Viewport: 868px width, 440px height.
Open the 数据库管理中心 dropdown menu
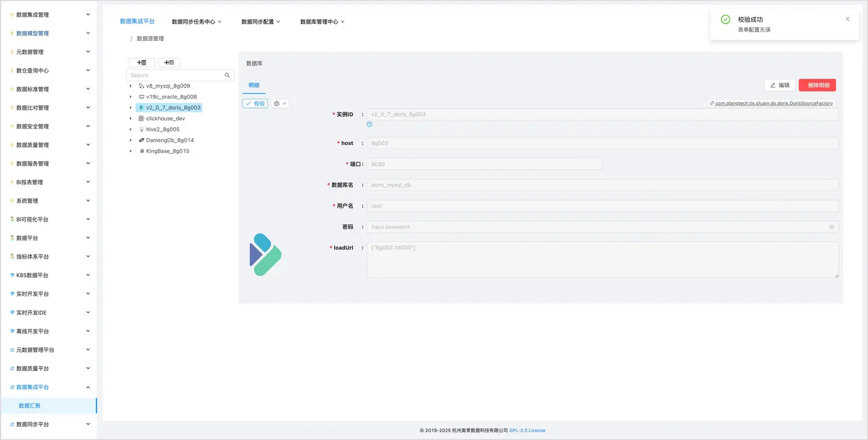(x=322, y=22)
